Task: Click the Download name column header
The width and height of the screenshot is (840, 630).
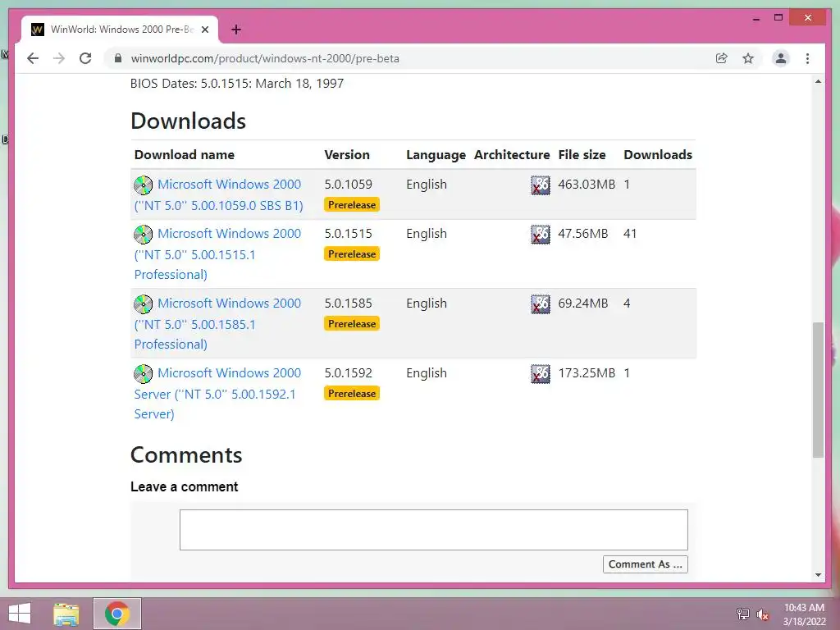Action: [x=185, y=155]
